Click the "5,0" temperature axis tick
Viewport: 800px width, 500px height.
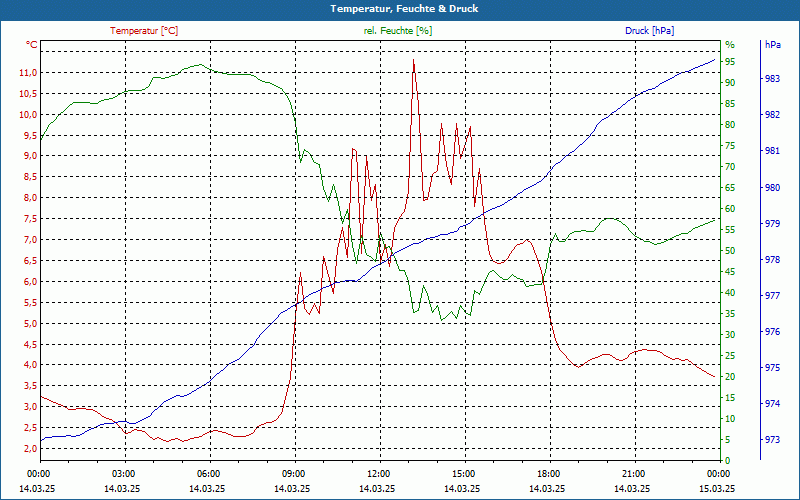30,323
